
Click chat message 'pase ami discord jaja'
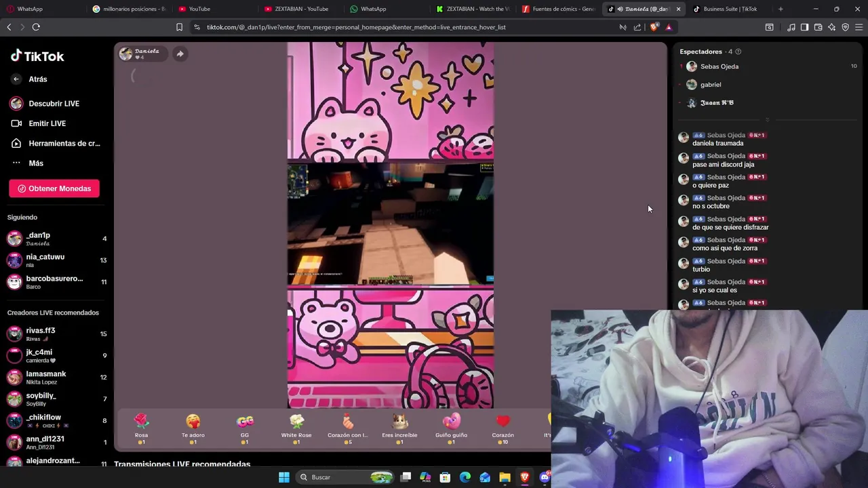click(723, 165)
